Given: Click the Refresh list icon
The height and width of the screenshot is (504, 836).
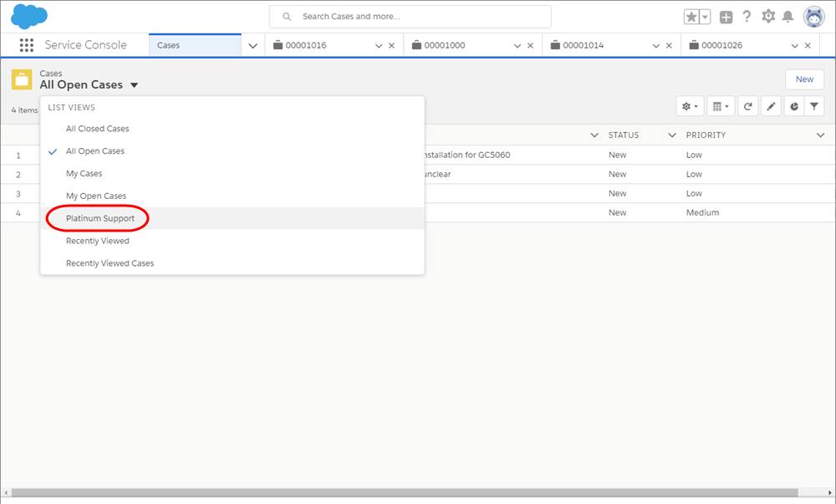Looking at the screenshot, I should click(748, 106).
